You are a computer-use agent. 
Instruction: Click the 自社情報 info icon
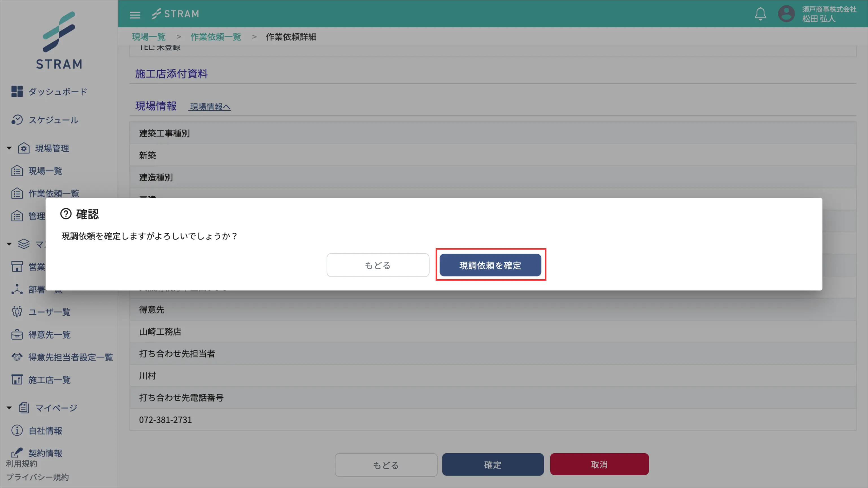(x=17, y=430)
